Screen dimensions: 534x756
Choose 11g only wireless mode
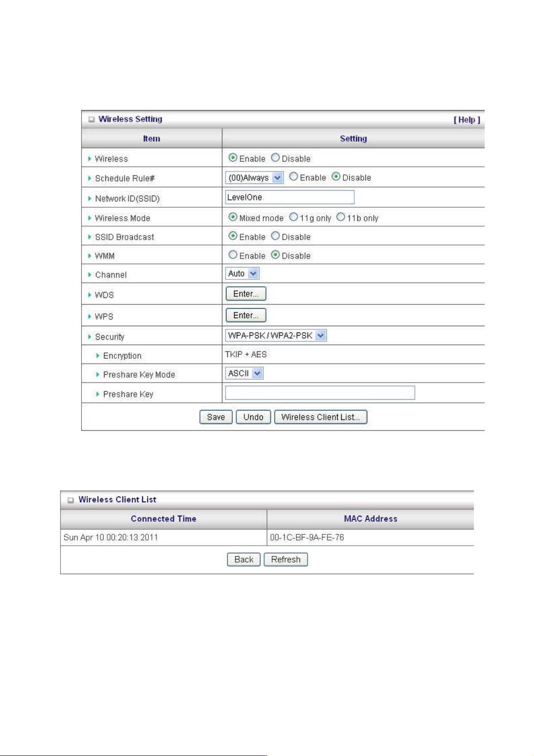click(294, 217)
